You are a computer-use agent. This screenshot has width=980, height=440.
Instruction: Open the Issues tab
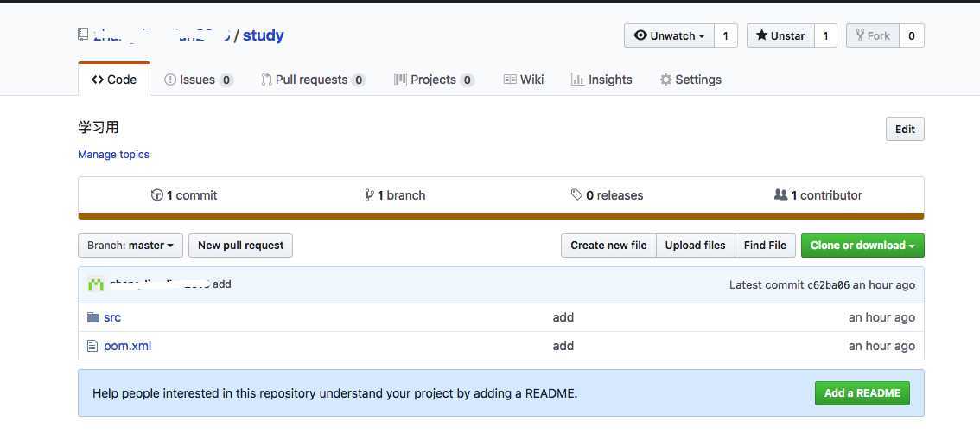tap(198, 80)
